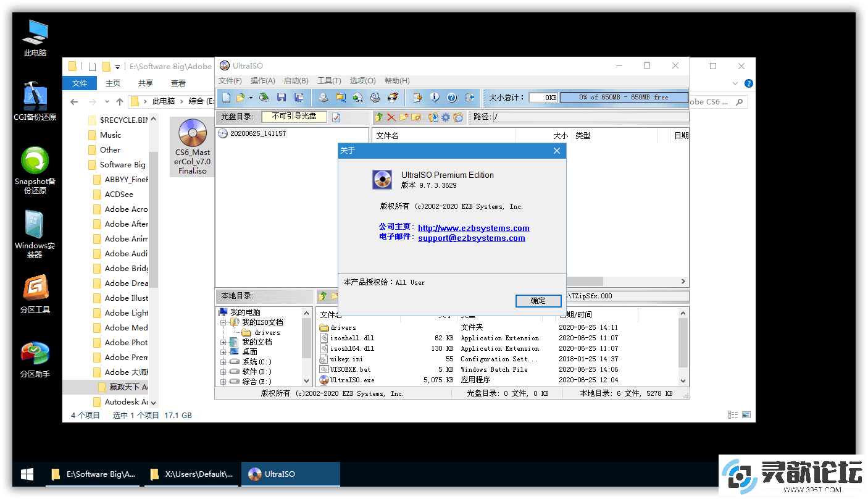Click the Save floppy-disk icon in UltraISO toolbar

[282, 98]
